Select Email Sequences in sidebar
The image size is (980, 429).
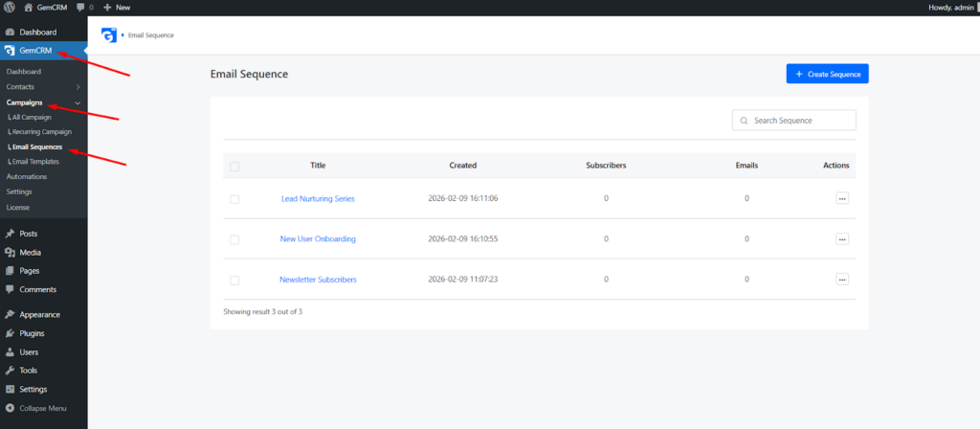pos(37,147)
